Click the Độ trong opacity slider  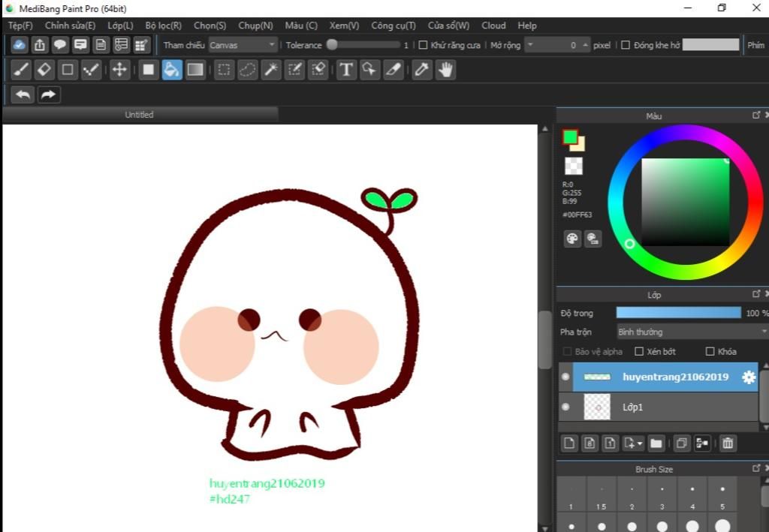678,313
